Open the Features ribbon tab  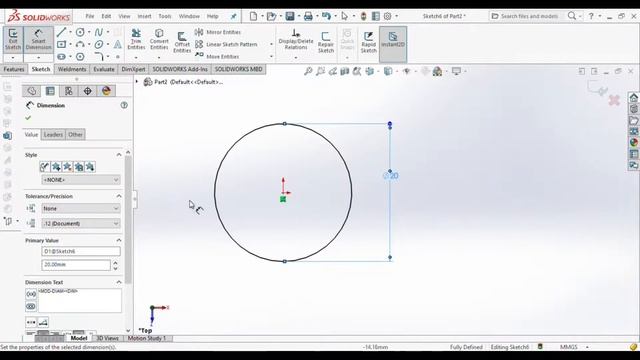[x=14, y=69]
